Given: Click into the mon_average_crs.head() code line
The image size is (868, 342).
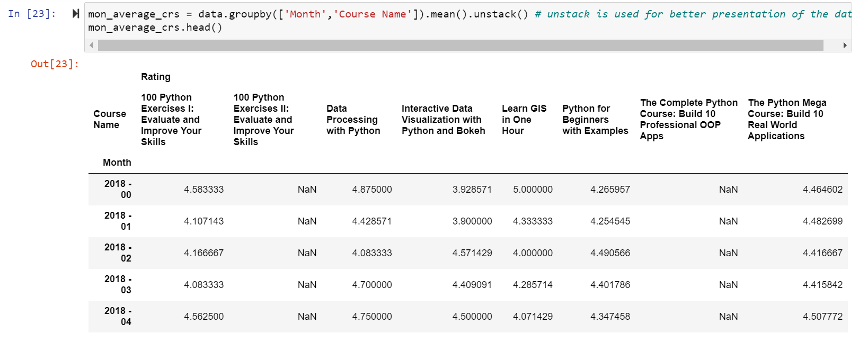Looking at the screenshot, I should tap(155, 28).
